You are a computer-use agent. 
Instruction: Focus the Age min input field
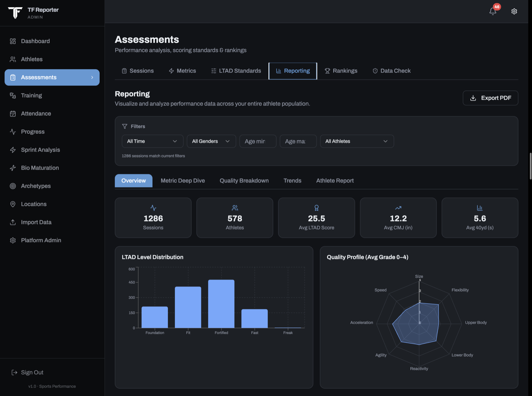pos(258,141)
